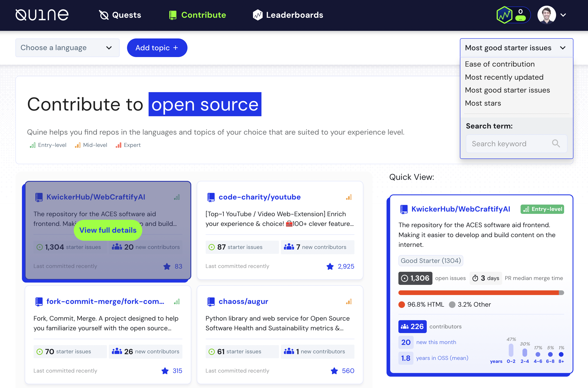The image size is (588, 388).
Task: Click star icon next to 560
Action: click(334, 371)
